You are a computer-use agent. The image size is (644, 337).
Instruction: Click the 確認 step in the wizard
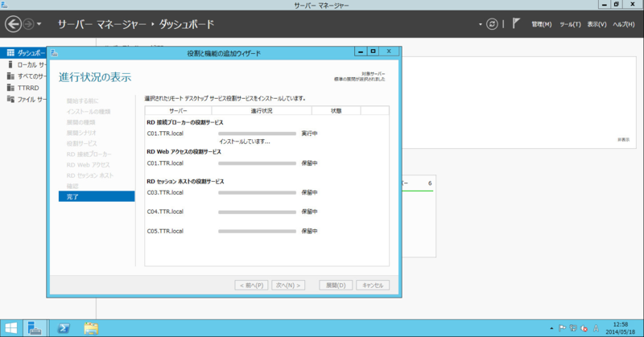[x=72, y=186]
